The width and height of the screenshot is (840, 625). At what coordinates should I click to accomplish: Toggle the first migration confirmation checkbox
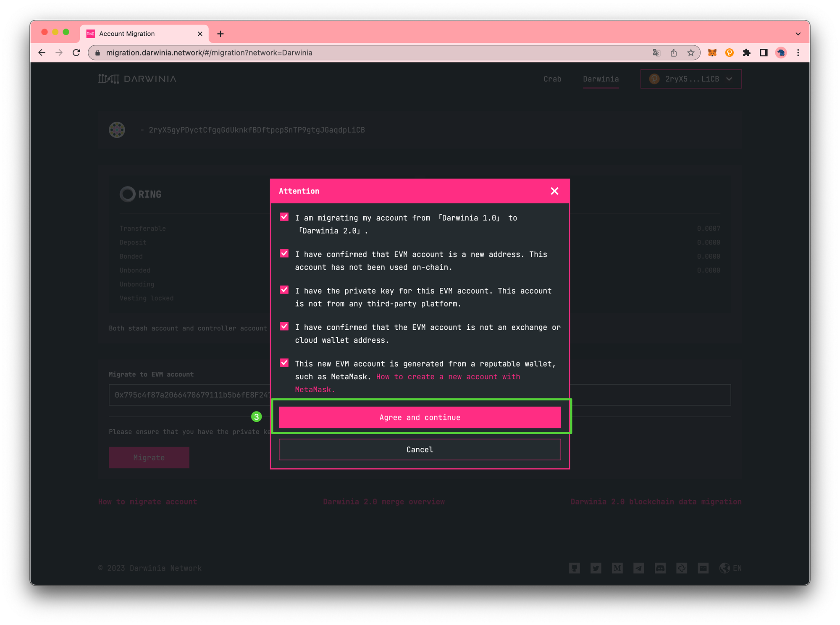[284, 217]
